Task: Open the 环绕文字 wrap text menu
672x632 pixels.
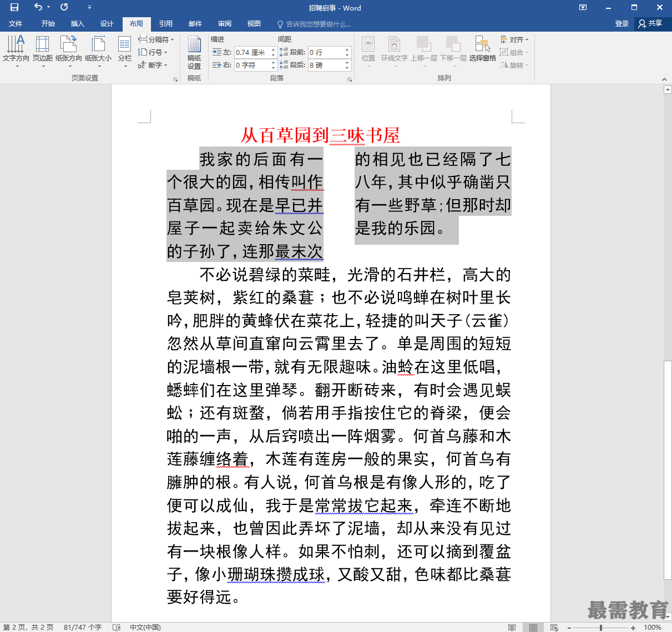Action: (395, 51)
